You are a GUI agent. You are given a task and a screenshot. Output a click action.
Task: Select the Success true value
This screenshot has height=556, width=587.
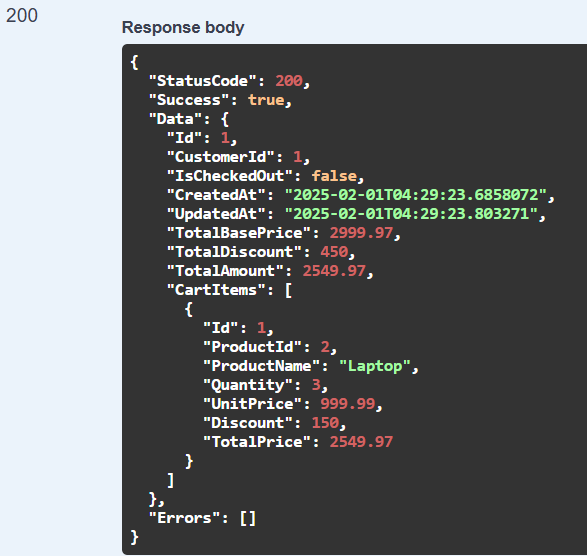point(266,100)
